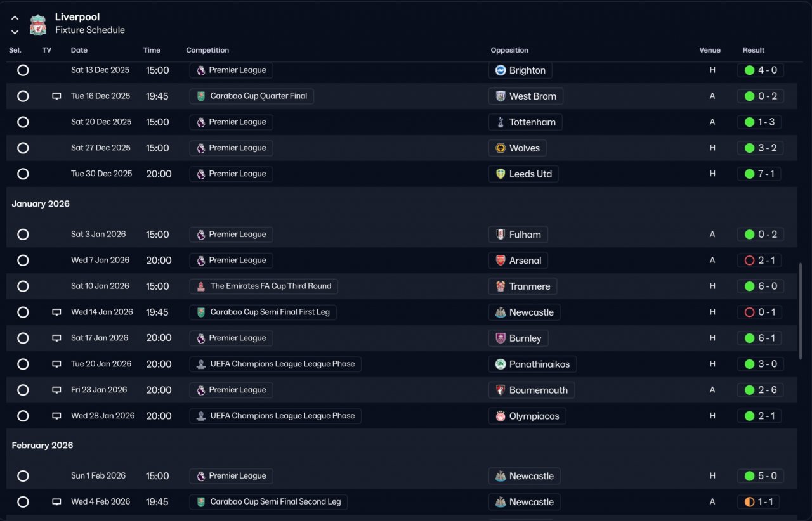View the 5 - 0 result against Newcastle

tap(761, 476)
